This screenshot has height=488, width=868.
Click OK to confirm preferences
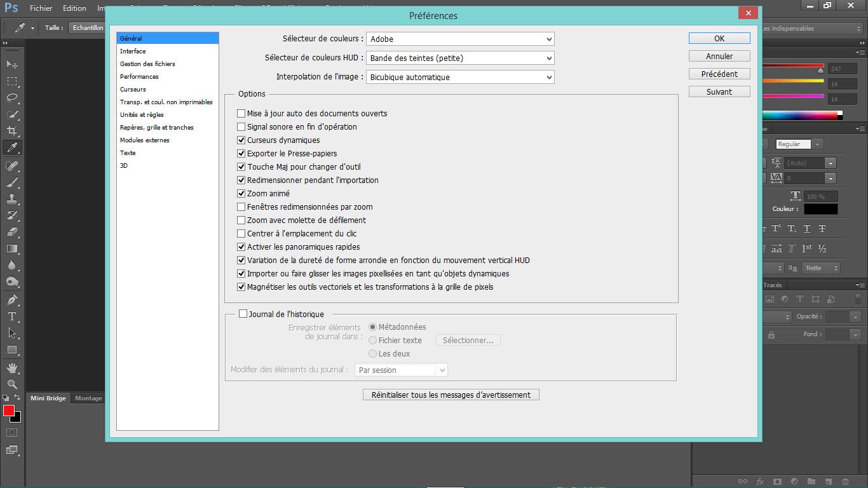[719, 38]
